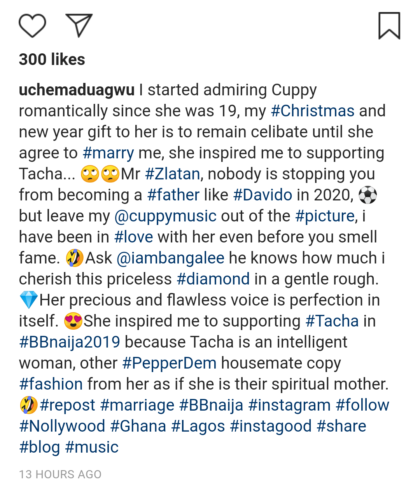Open the @iambangalee profile mention

(x=170, y=258)
